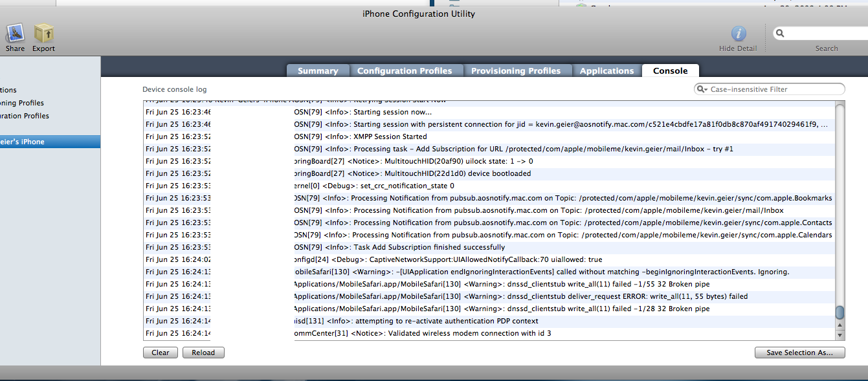Screen dimensions: 868x381
Task: Open the filter magnifier dropdown
Action: coord(703,89)
